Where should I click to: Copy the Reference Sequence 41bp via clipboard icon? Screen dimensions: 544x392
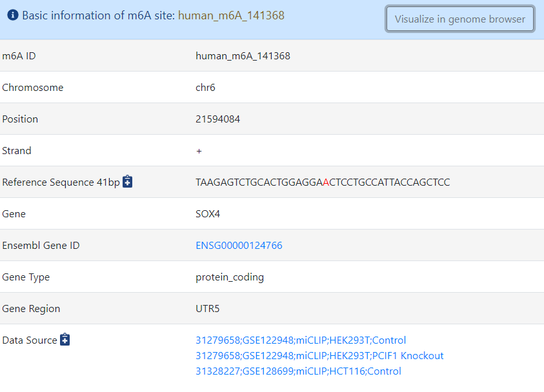click(128, 182)
